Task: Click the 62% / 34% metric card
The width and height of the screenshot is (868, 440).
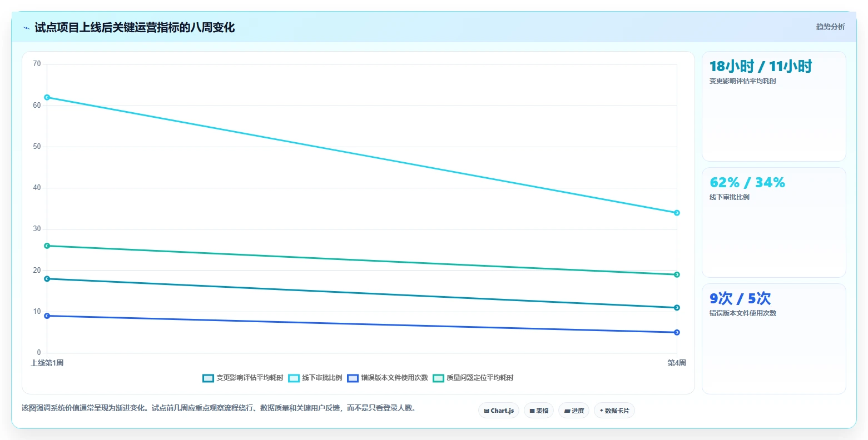Action: (x=774, y=223)
